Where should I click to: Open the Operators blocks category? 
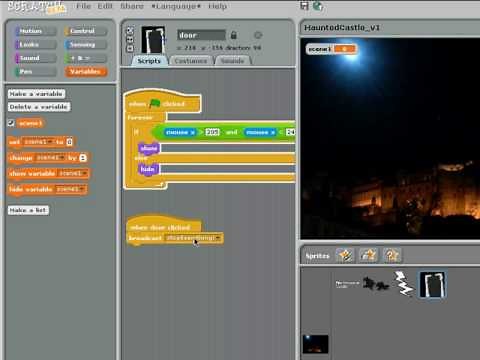click(86, 58)
